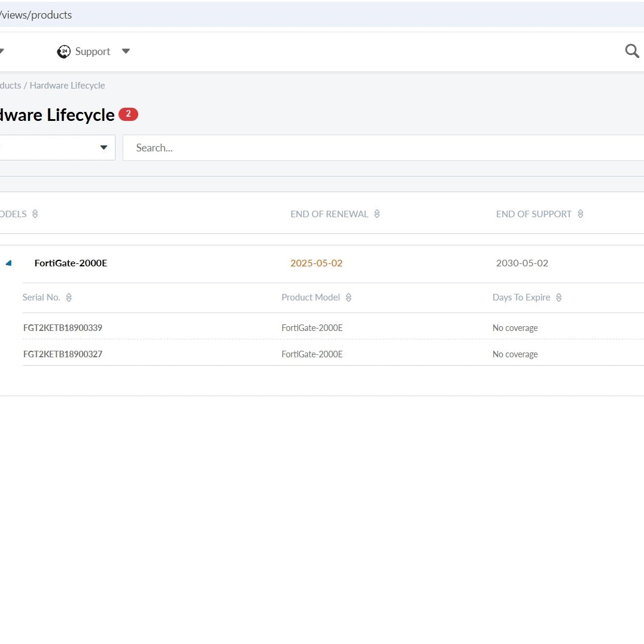The width and height of the screenshot is (644, 644).
Task: Click the Serial No. header label
Action: coord(41,297)
